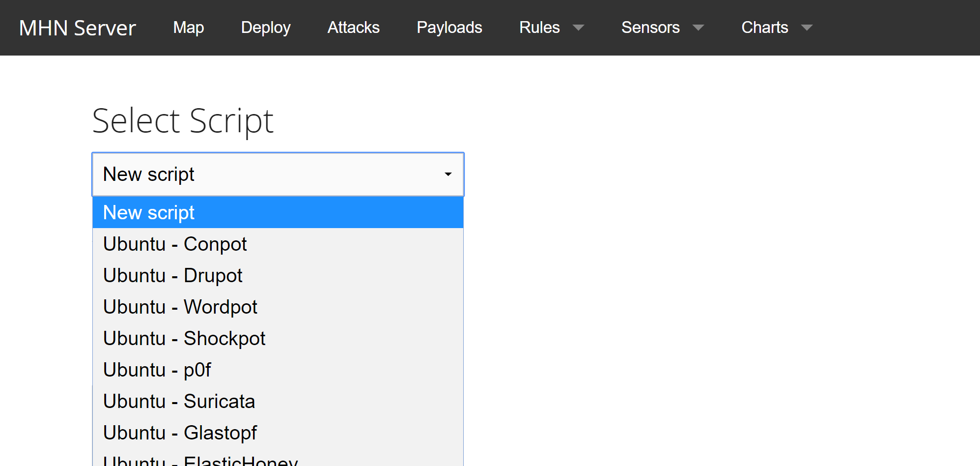Click the caret arrow beside Sensors

pyautogui.click(x=698, y=28)
